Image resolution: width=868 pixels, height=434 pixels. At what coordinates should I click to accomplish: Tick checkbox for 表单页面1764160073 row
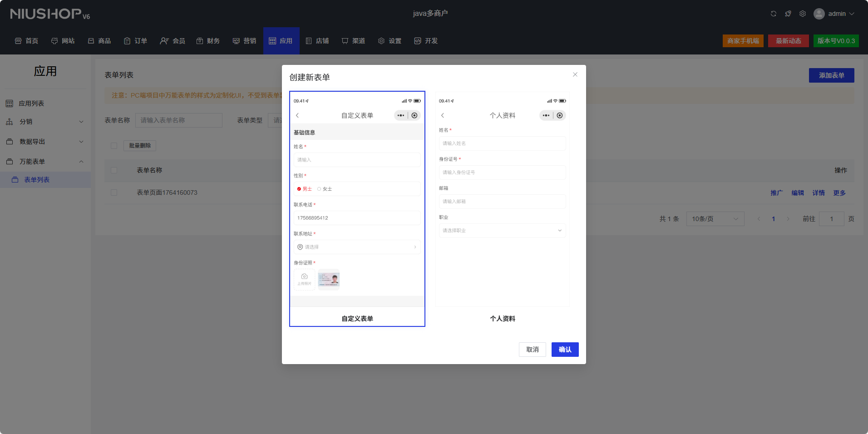point(114,192)
